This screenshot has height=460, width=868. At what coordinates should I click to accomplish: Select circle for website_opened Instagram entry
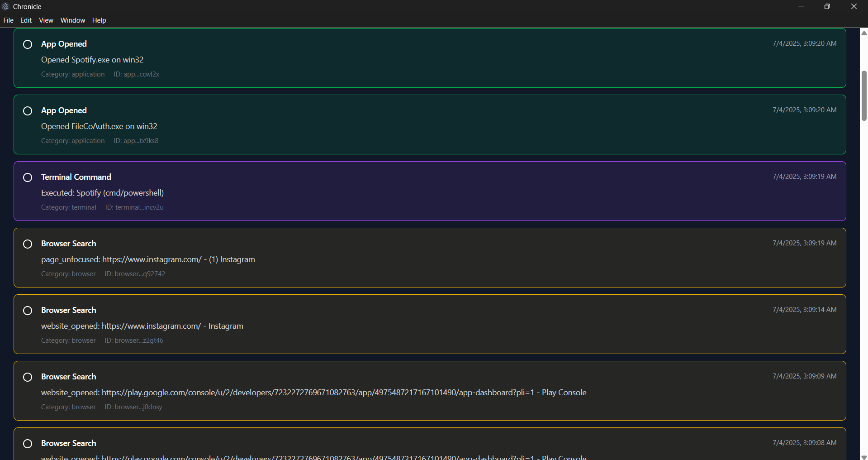28,311
